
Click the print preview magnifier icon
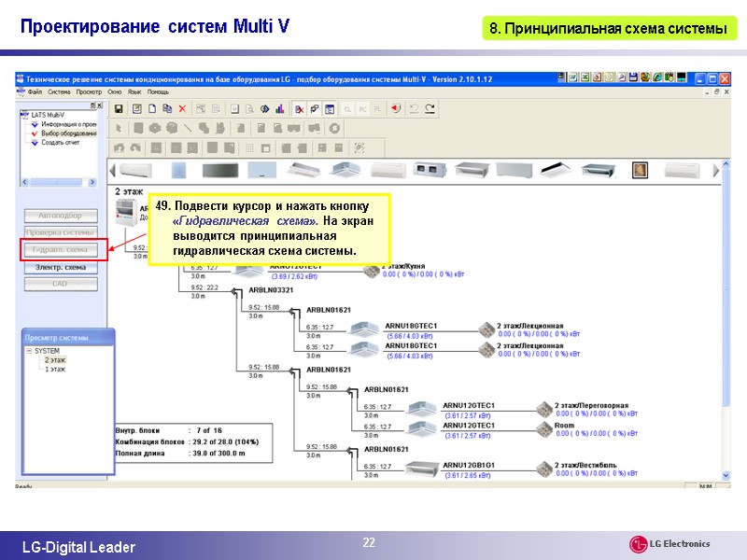click(x=249, y=109)
